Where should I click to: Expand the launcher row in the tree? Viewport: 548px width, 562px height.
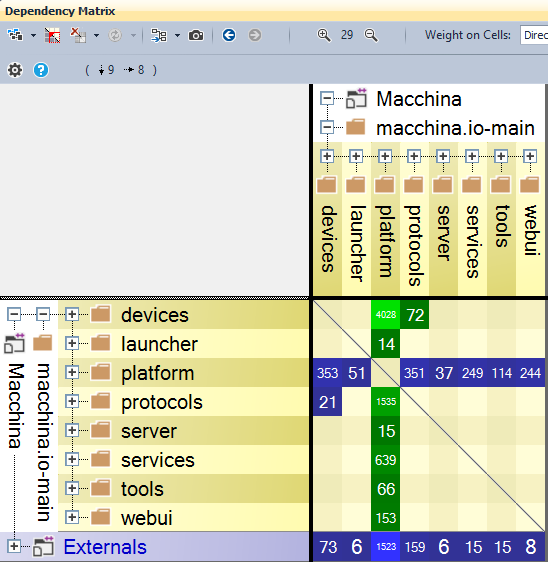point(72,343)
